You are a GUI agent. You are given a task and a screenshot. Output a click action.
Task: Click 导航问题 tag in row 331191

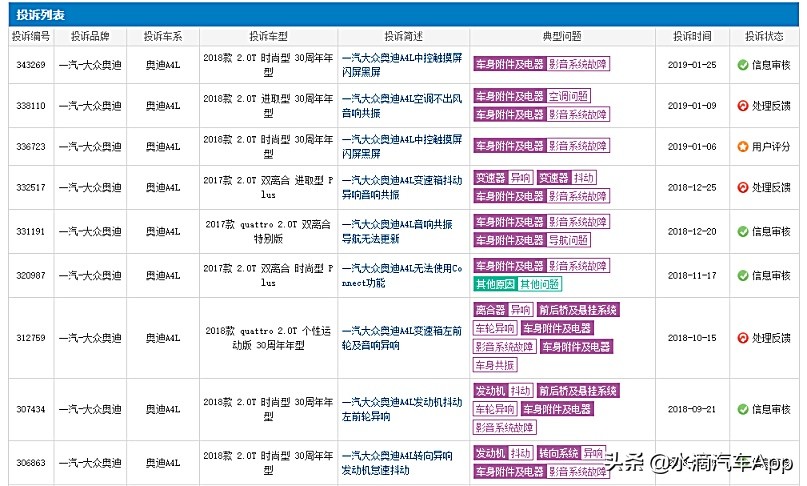(x=568, y=240)
